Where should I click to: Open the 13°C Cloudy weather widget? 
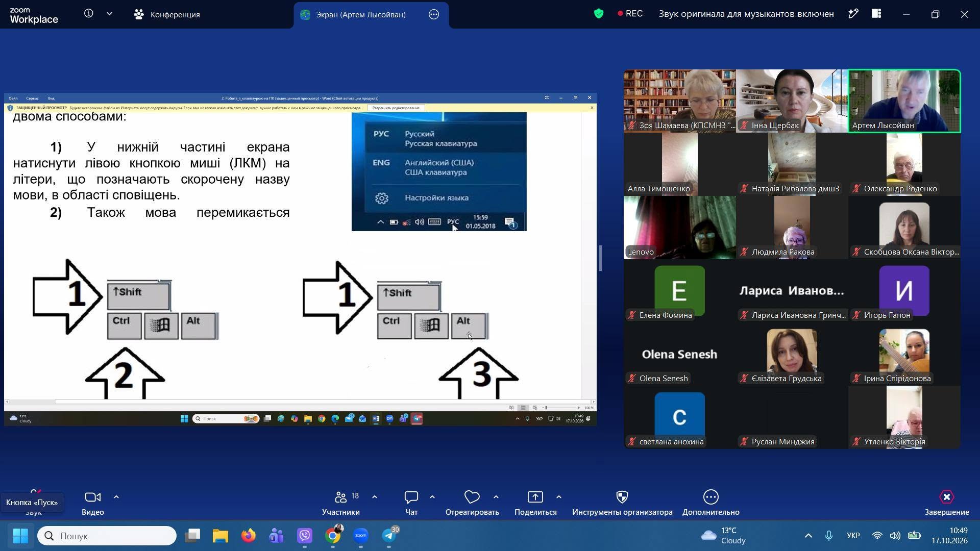723,536
